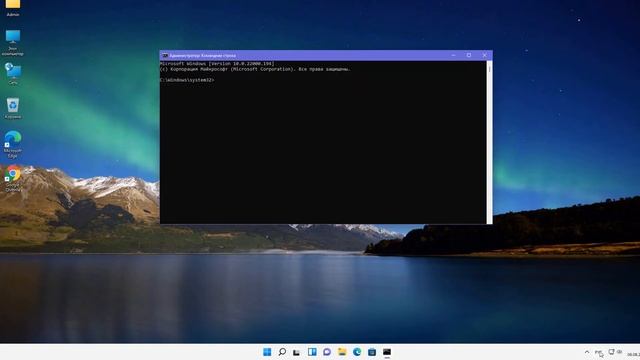Click the Command Prompt title bar text

coord(202,56)
